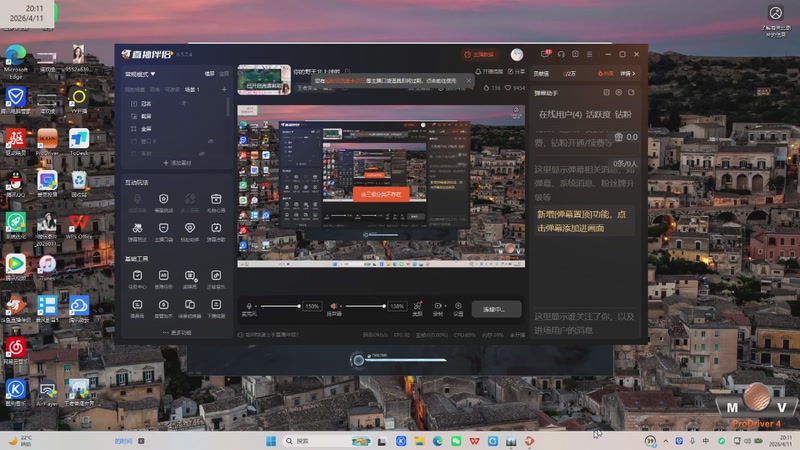Screen dimensions: 800x450
Task: Select the 截屏 source row
Action: point(176,116)
